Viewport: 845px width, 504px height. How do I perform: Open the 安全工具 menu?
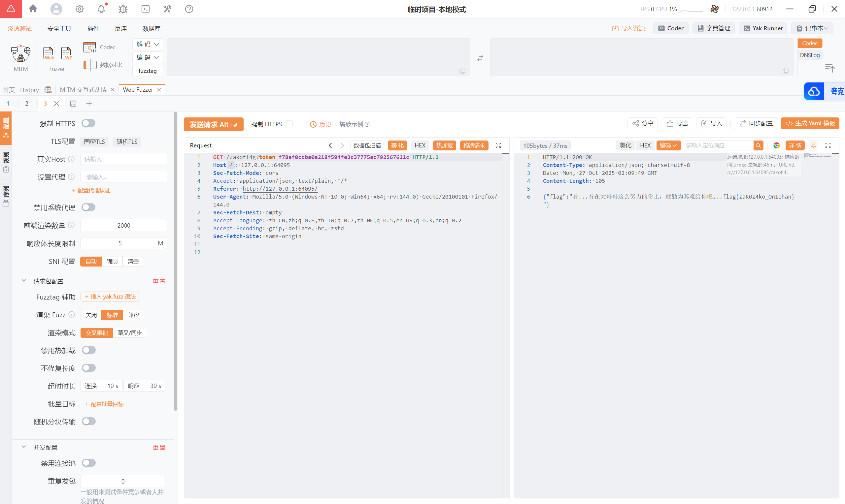point(59,28)
